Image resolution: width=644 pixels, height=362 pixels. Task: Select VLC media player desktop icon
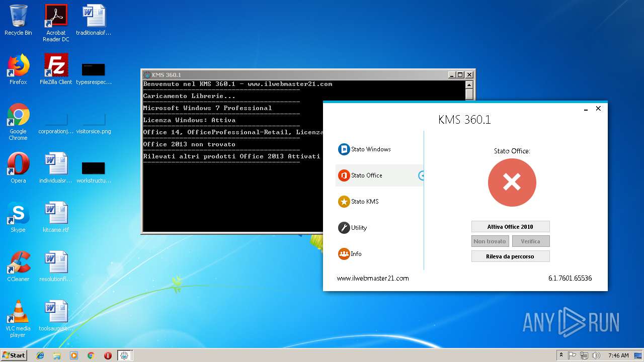click(x=18, y=319)
